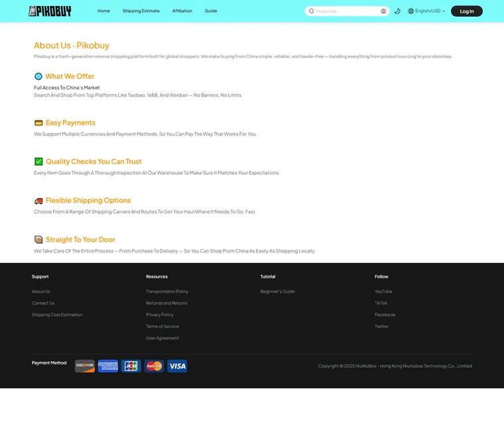Click the Log In button
This screenshot has height=424, width=504.
click(x=466, y=11)
